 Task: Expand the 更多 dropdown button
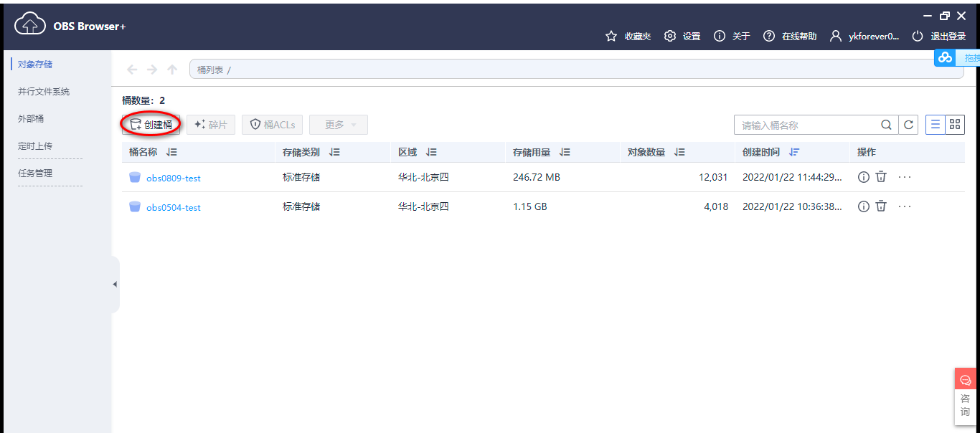tap(339, 125)
